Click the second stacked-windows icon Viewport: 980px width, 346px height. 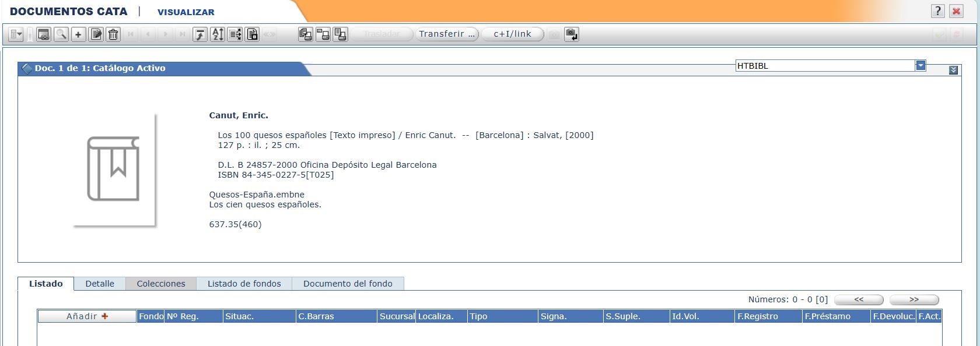[x=323, y=34]
